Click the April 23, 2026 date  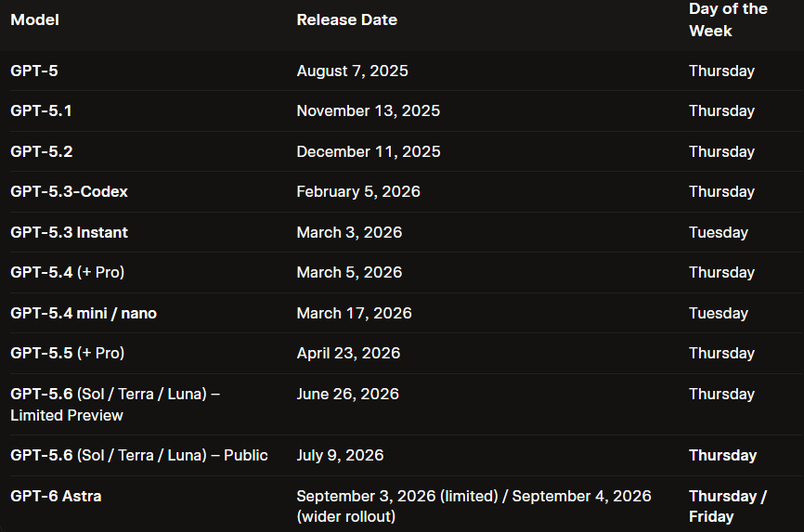(x=348, y=354)
